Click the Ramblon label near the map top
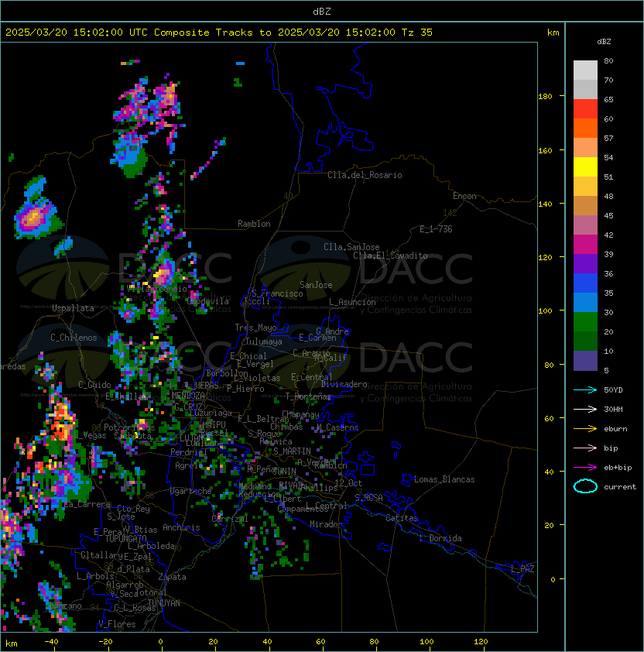The height and width of the screenshot is (652, 644). click(254, 224)
